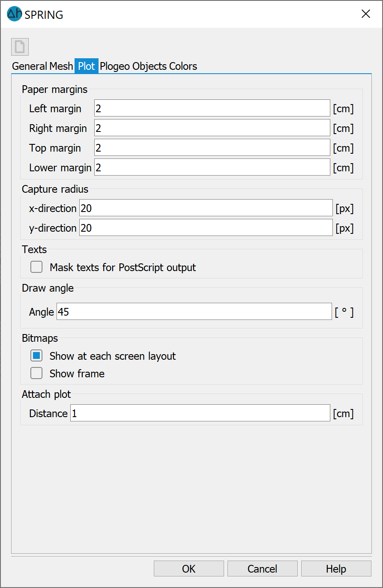Select the Plogeo tab

tap(115, 66)
